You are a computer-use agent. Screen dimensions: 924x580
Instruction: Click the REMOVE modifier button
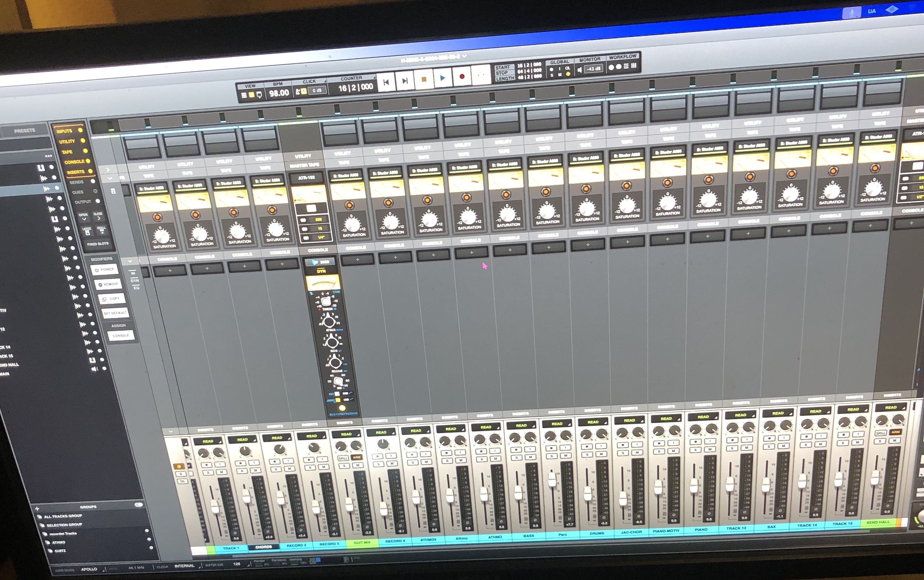108,284
